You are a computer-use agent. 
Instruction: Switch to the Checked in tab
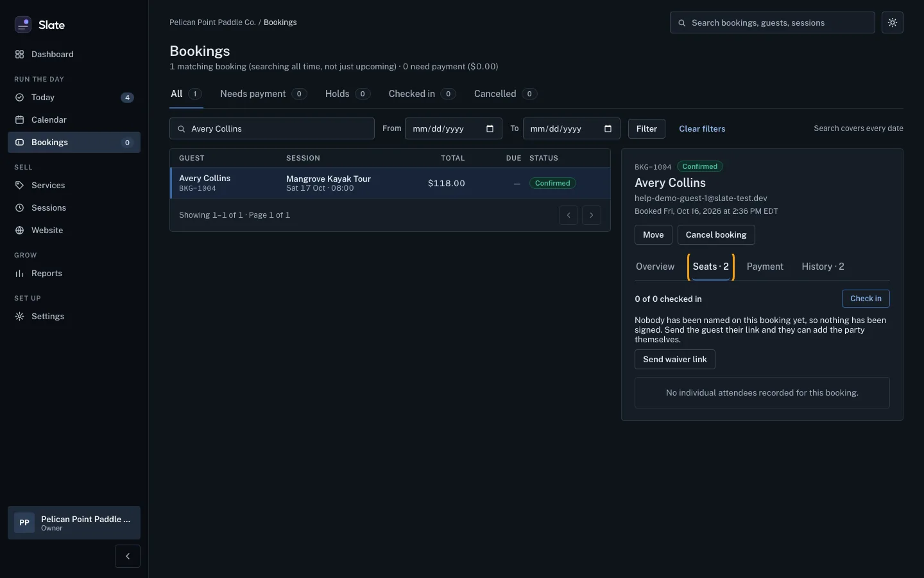pos(422,94)
